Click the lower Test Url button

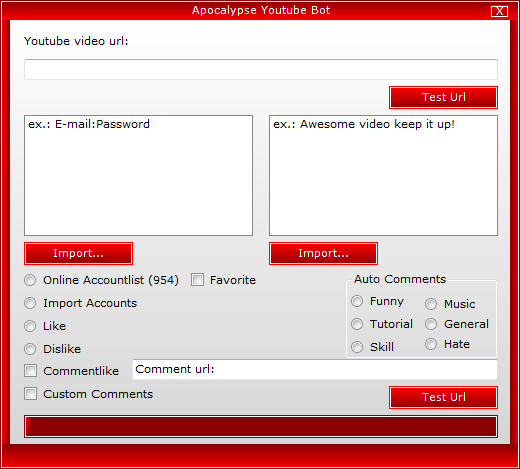coord(443,397)
